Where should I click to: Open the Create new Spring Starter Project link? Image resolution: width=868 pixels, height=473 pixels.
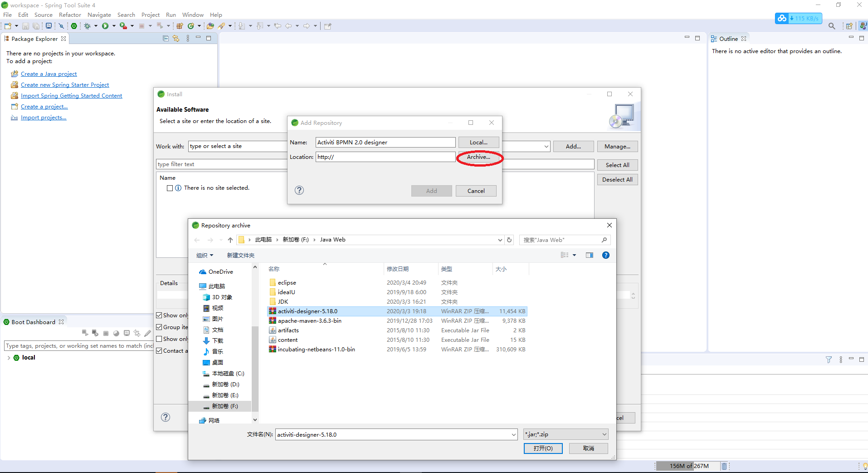pyautogui.click(x=65, y=84)
